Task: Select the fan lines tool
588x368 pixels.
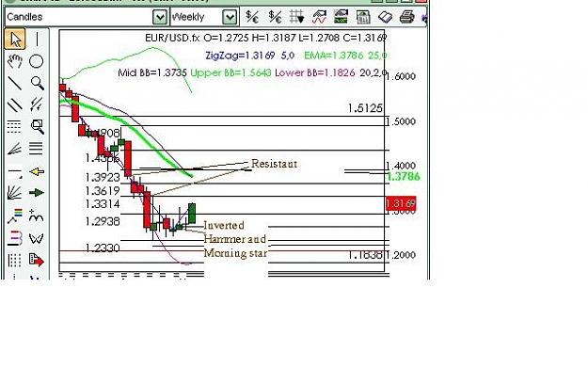Action: pos(15,149)
